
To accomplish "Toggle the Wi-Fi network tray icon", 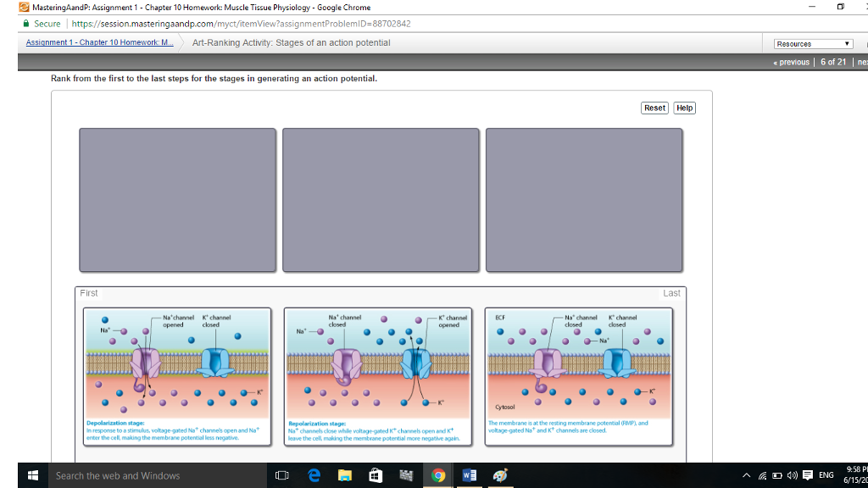I will [x=761, y=475].
